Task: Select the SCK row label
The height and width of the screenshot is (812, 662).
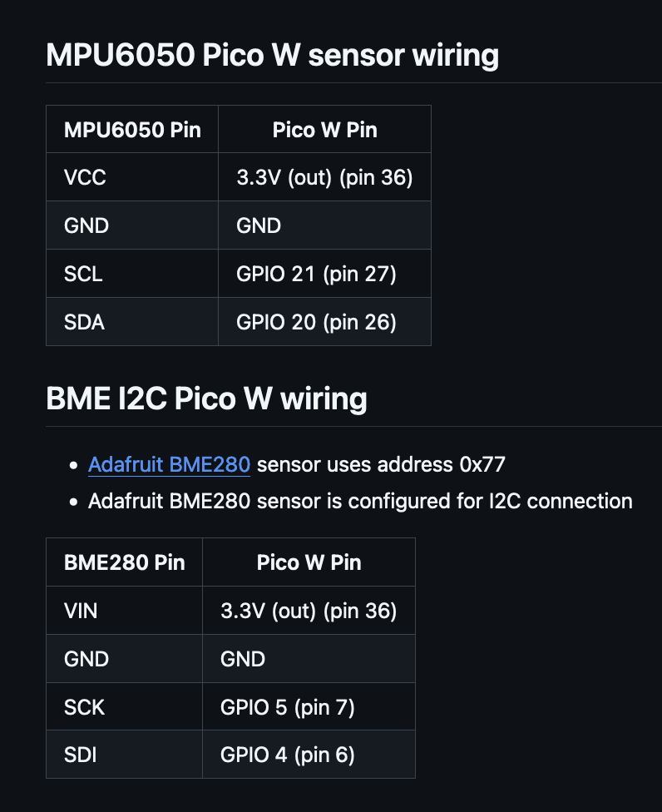Action: [124, 707]
